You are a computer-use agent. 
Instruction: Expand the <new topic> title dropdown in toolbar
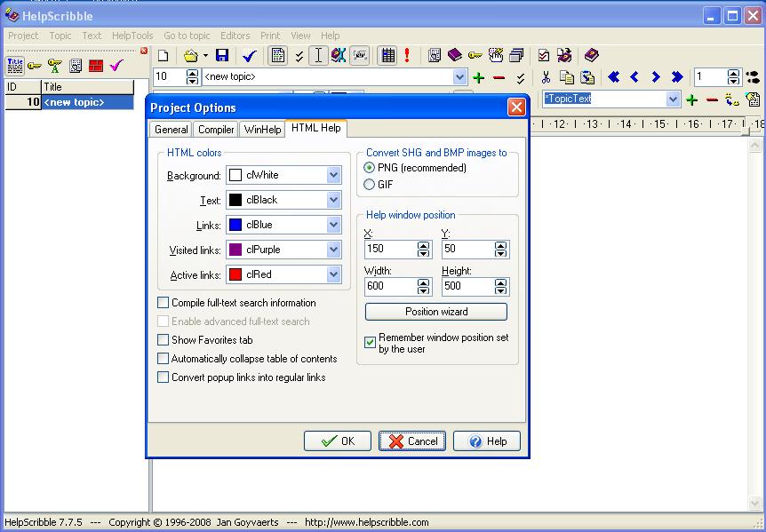click(x=459, y=77)
